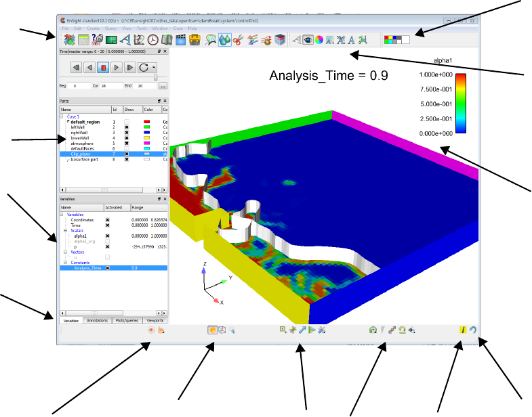Click the play forward button

[x=117, y=68]
